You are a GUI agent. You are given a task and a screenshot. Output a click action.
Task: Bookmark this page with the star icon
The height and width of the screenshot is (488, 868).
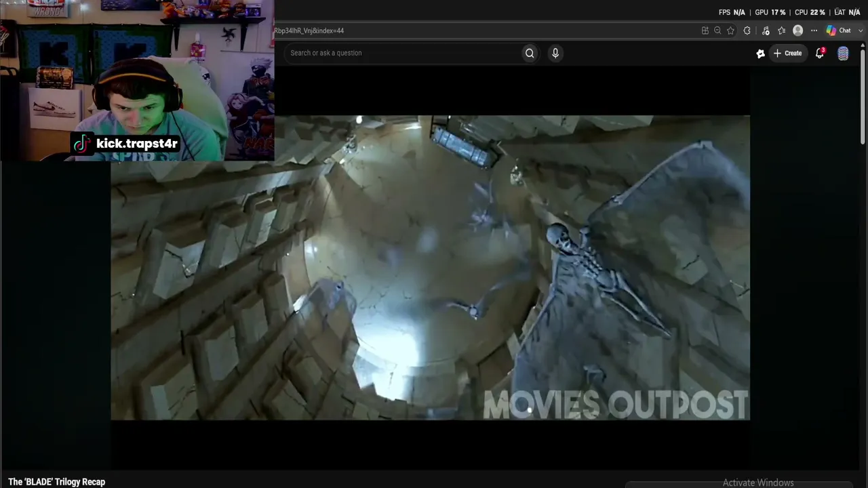pyautogui.click(x=730, y=30)
